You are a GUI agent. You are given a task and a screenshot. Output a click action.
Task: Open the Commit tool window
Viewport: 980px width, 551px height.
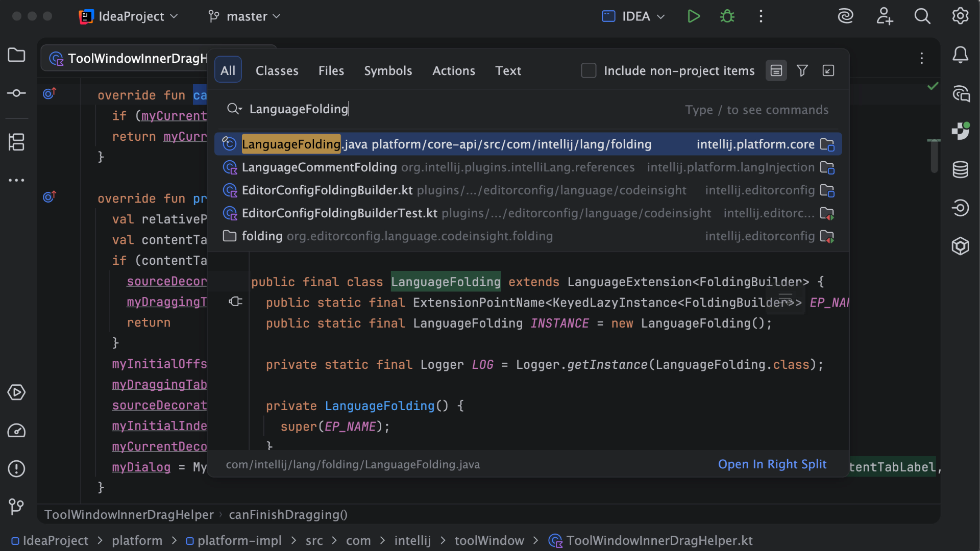16,93
